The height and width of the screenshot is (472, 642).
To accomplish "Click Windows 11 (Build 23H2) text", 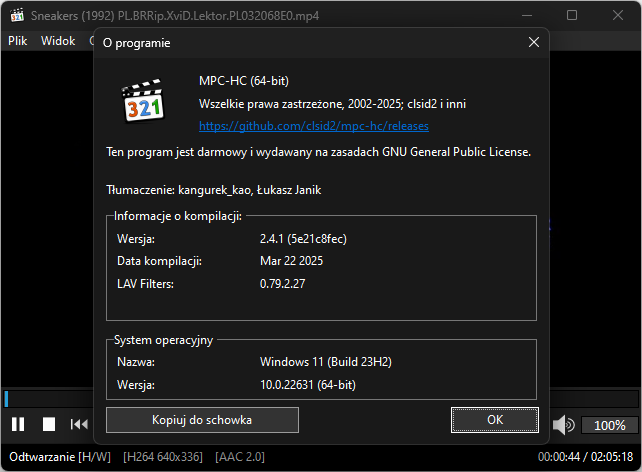I will tap(326, 362).
